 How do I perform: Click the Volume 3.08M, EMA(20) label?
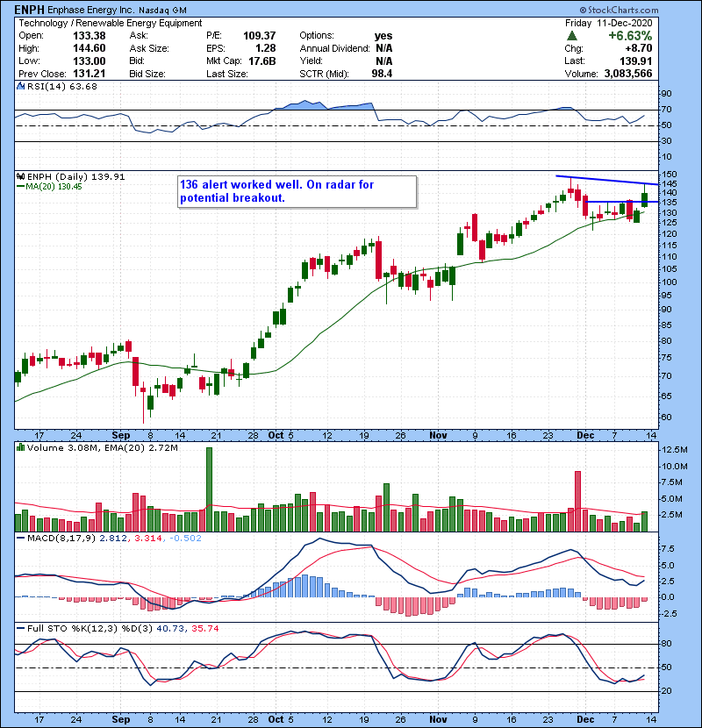coord(102,448)
